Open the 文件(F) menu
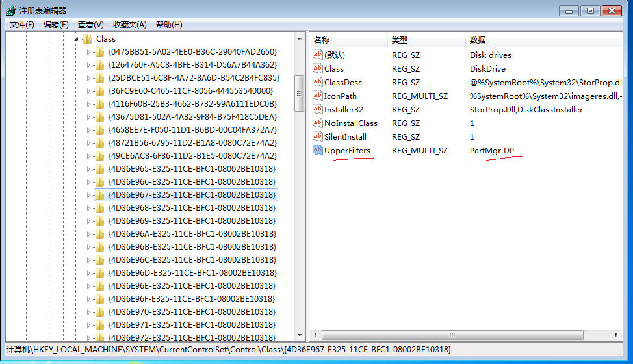The height and width of the screenshot is (364, 633). click(22, 25)
